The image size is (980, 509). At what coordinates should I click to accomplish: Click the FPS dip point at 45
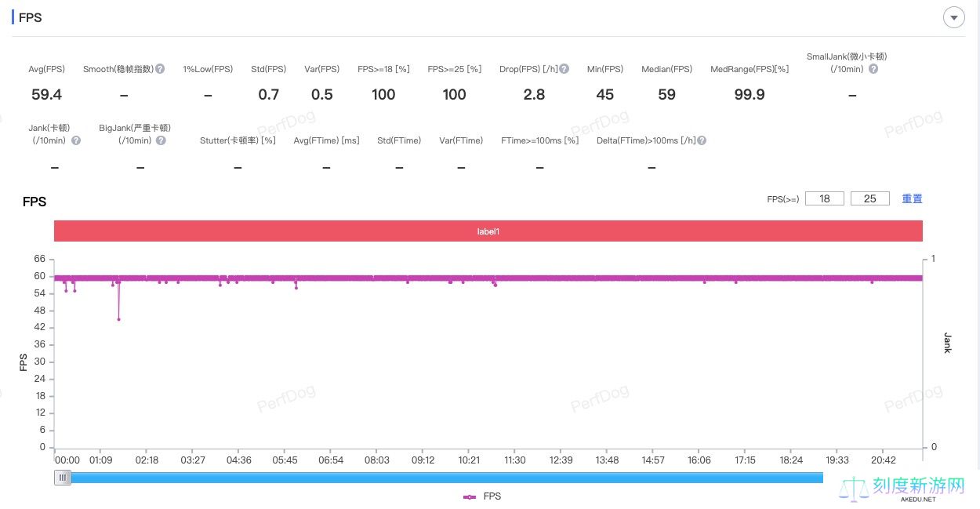118,318
